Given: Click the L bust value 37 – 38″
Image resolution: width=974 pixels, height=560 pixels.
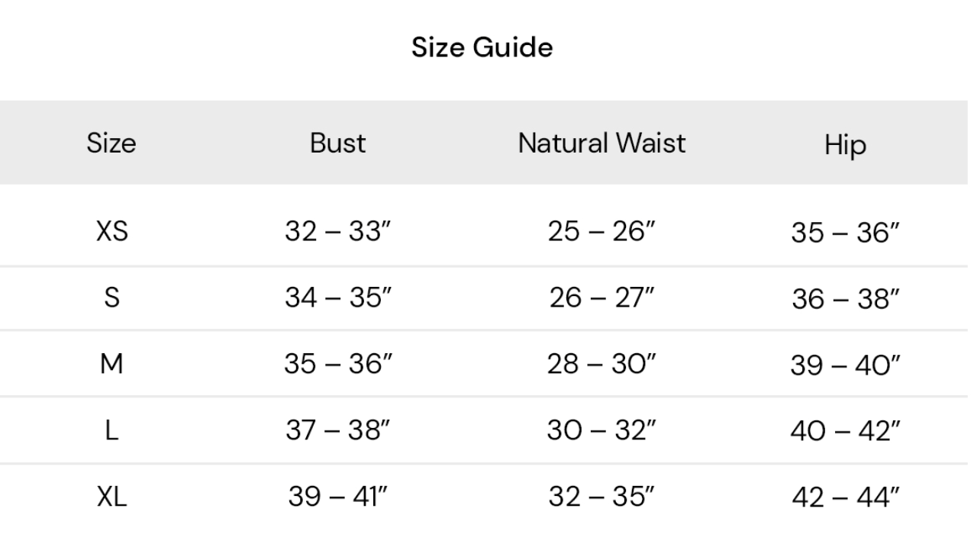Looking at the screenshot, I should (x=338, y=431).
